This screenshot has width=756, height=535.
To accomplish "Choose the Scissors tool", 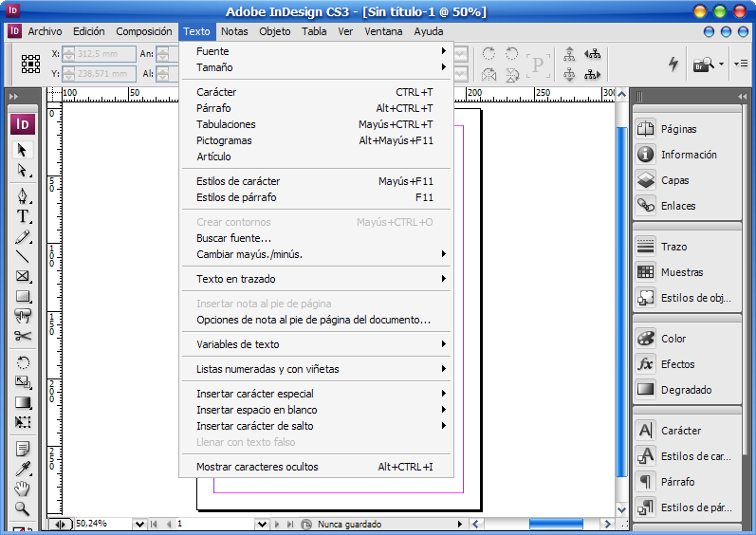I will [23, 336].
